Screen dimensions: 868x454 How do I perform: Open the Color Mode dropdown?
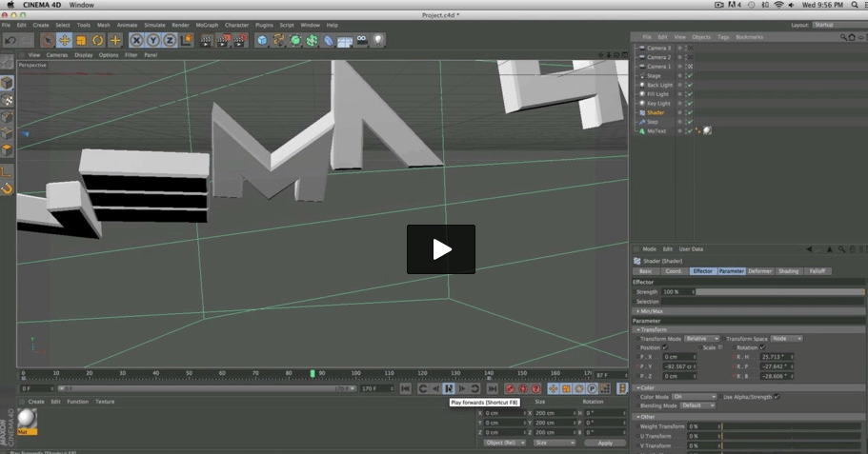pos(695,397)
